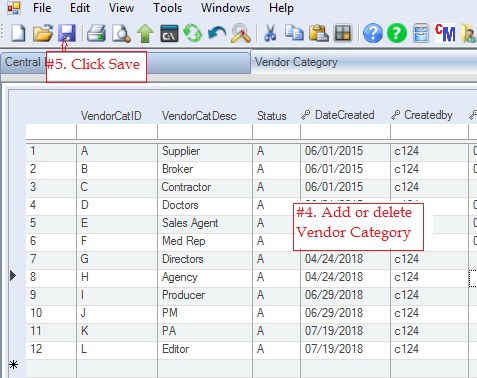Sort by VendorCatID column header
The height and width of the screenshot is (378, 477).
point(111,116)
